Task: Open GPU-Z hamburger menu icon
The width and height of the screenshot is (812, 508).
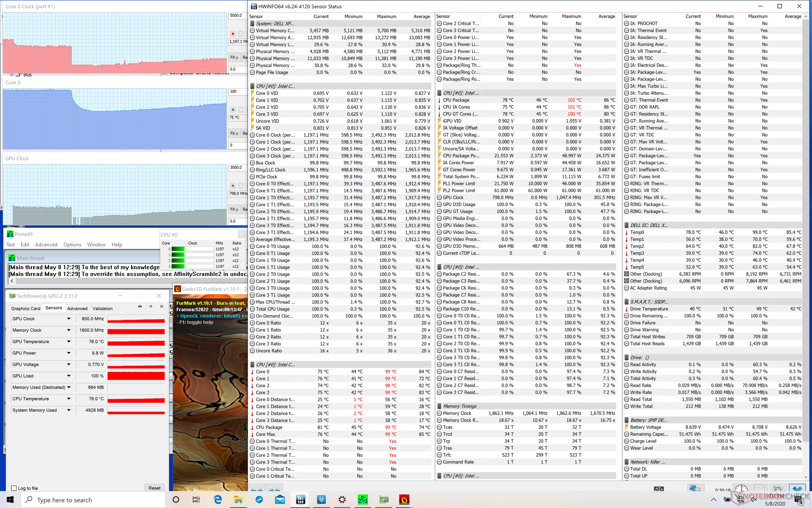Action: [162, 306]
